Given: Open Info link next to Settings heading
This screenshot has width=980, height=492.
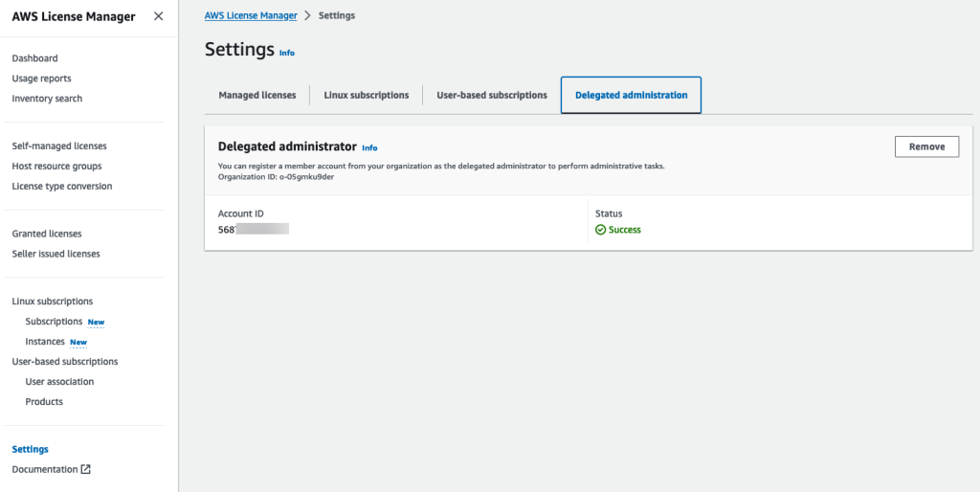Looking at the screenshot, I should pyautogui.click(x=287, y=54).
